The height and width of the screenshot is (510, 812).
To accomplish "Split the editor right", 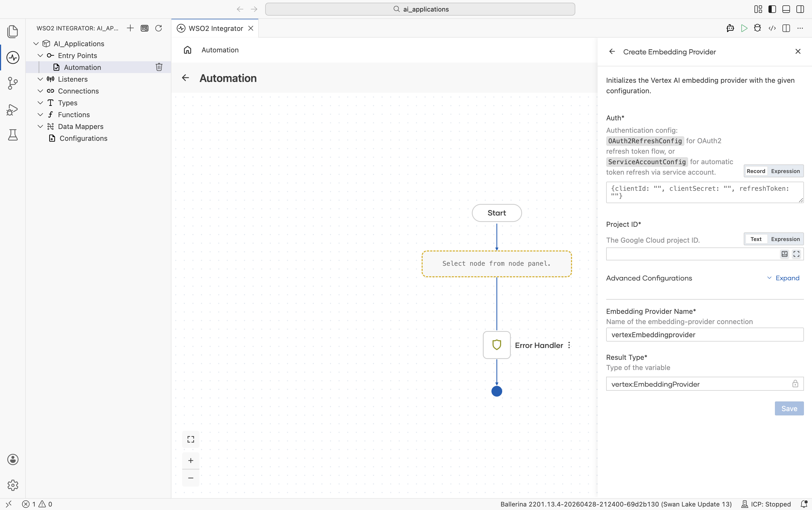I will pyautogui.click(x=786, y=28).
